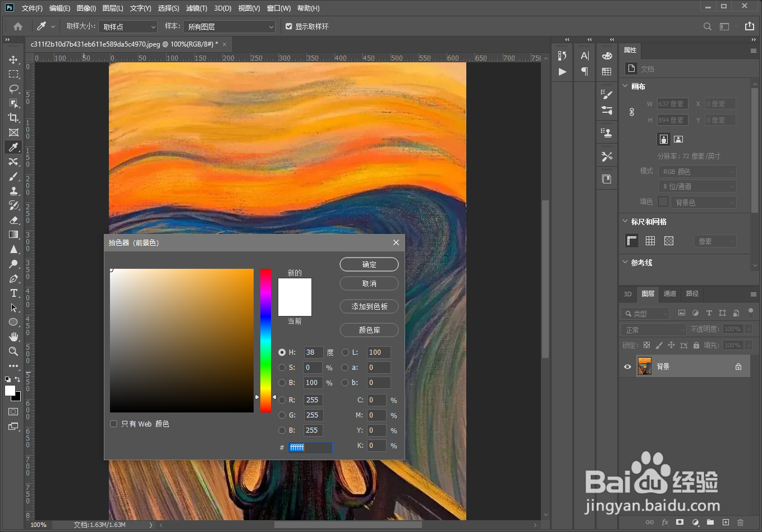Open the 8 位/通道 dropdown

697,186
